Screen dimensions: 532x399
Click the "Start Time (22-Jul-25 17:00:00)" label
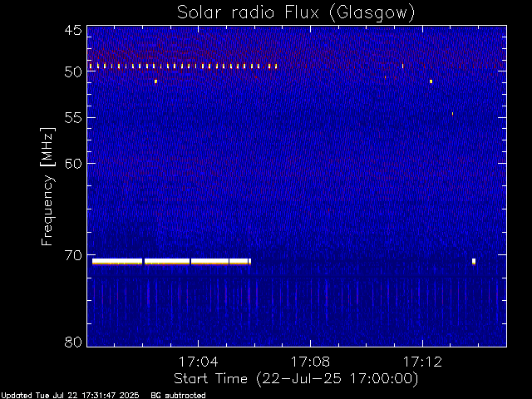[296, 378]
